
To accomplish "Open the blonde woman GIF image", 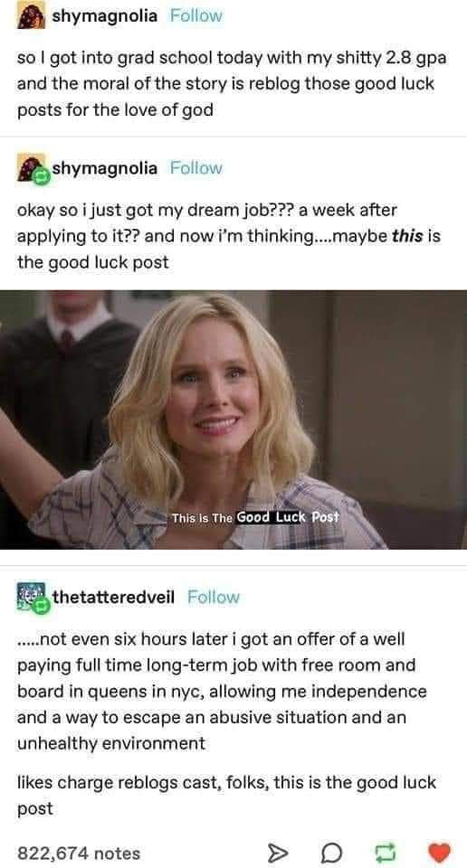I will click(x=233, y=420).
